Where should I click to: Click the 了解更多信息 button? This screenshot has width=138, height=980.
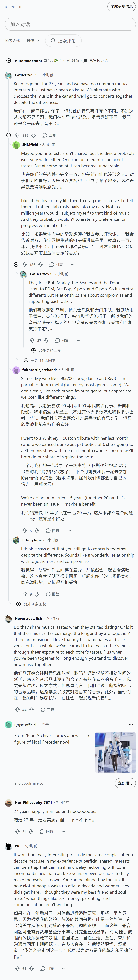click(121, 7)
